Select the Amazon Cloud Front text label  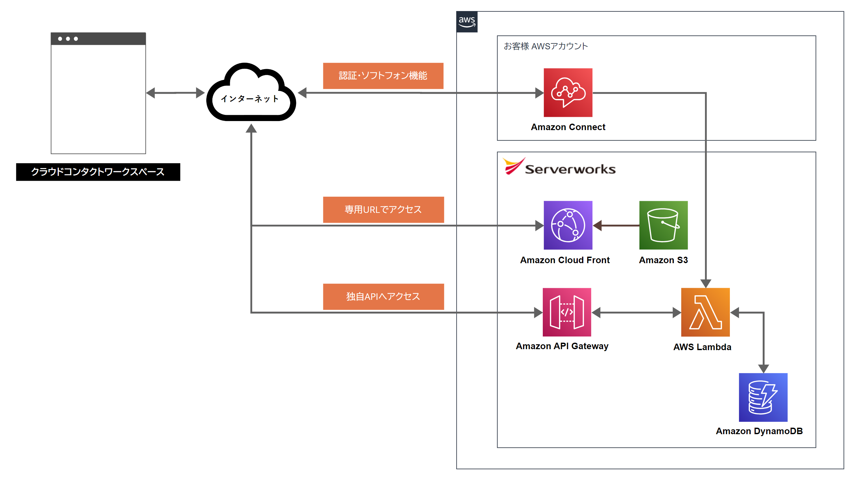565,260
